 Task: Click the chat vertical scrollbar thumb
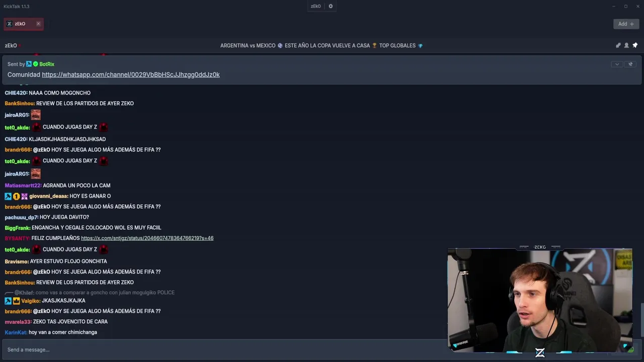(x=642, y=321)
